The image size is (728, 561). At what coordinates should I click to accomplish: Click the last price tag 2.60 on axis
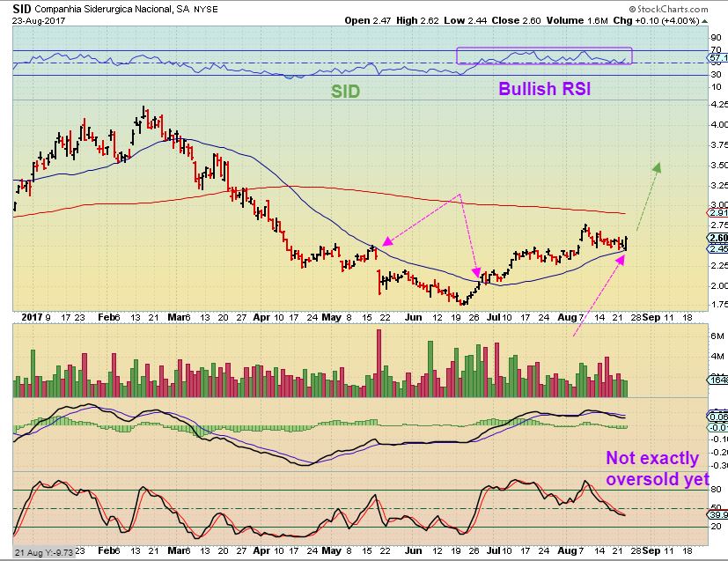pos(717,238)
